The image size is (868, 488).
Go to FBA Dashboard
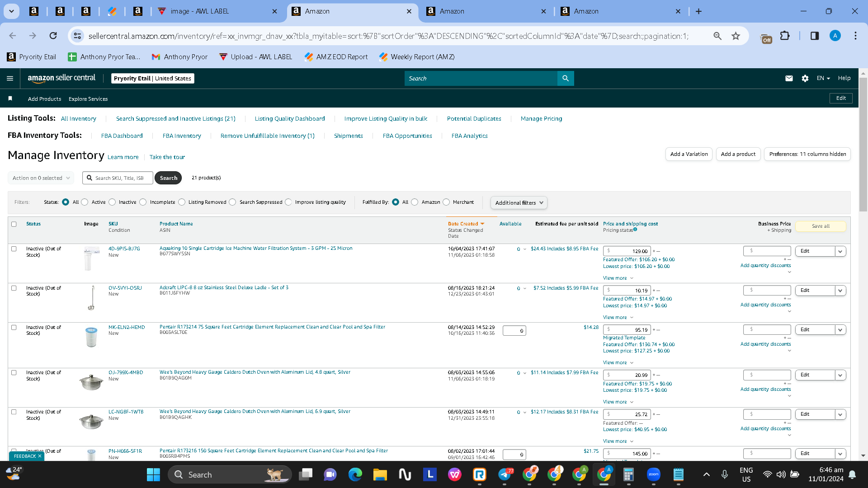[122, 136]
